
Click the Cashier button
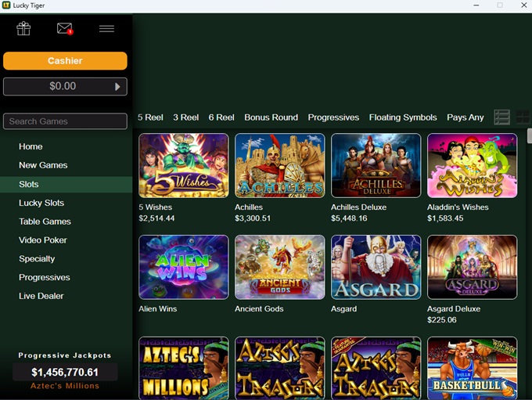pyautogui.click(x=65, y=61)
